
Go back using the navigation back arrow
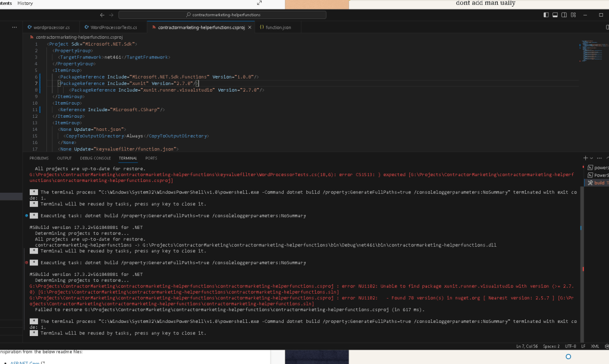click(102, 15)
